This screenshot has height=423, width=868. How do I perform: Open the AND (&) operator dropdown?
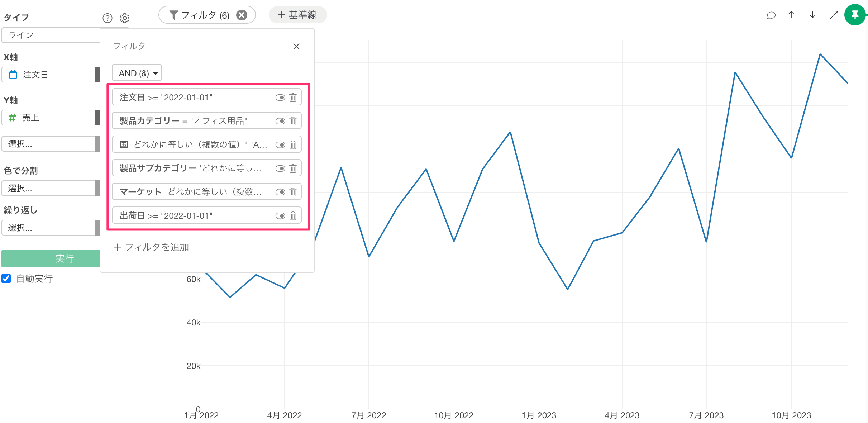click(137, 73)
